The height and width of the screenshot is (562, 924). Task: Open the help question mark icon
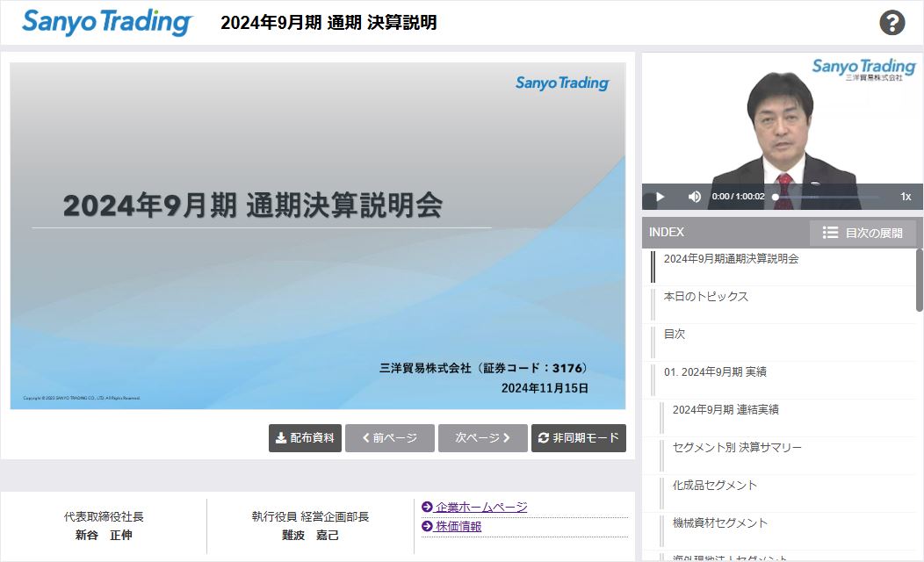click(x=892, y=23)
